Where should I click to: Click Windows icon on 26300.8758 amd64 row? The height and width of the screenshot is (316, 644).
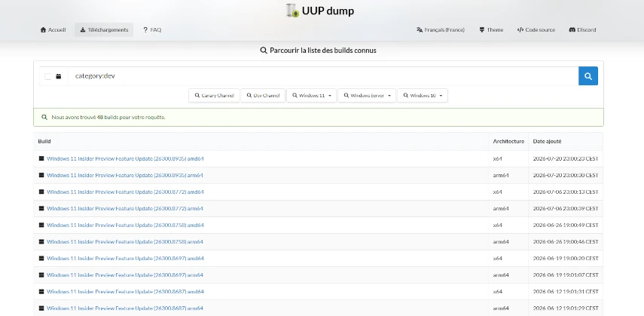tap(41, 225)
